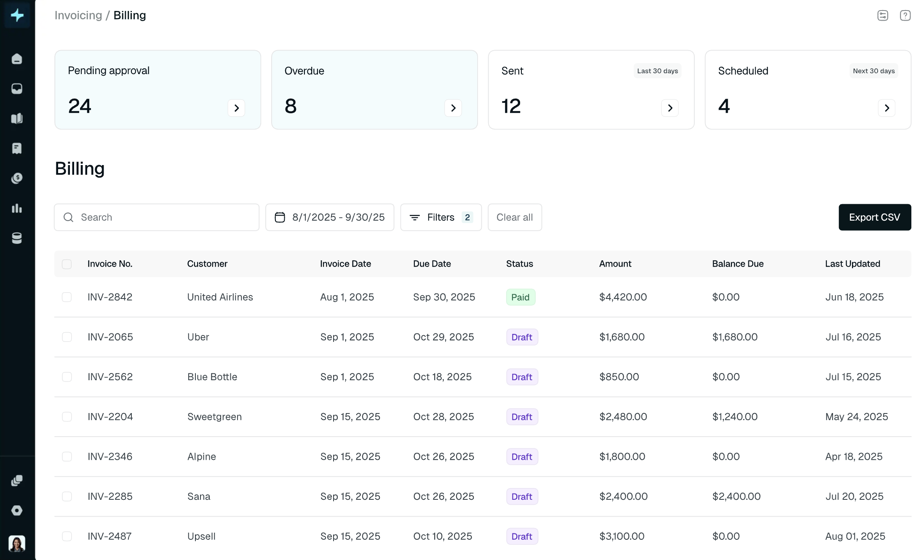Go to Invoicing breadcrumb
Image resolution: width=924 pixels, height=560 pixels.
click(x=78, y=16)
